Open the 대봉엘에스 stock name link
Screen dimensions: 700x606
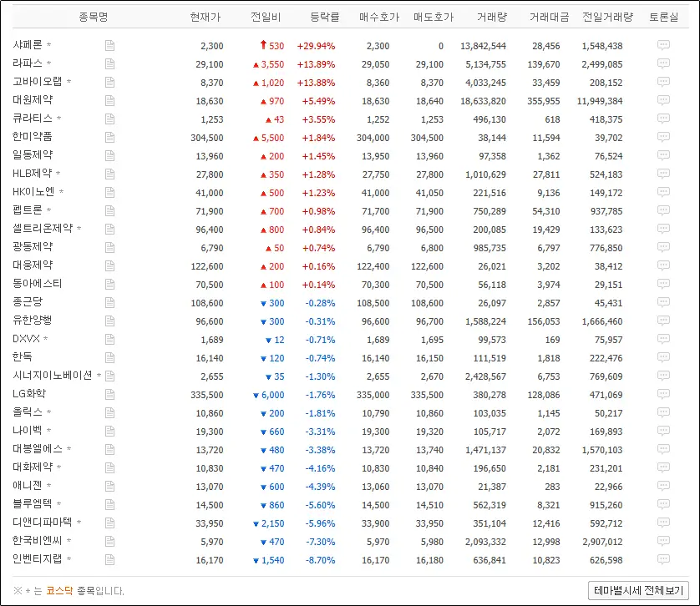[38, 449]
